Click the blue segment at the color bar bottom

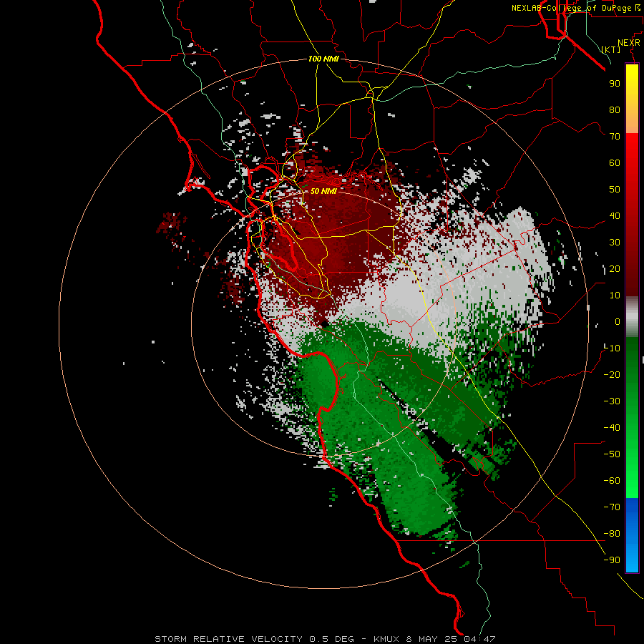click(x=632, y=535)
